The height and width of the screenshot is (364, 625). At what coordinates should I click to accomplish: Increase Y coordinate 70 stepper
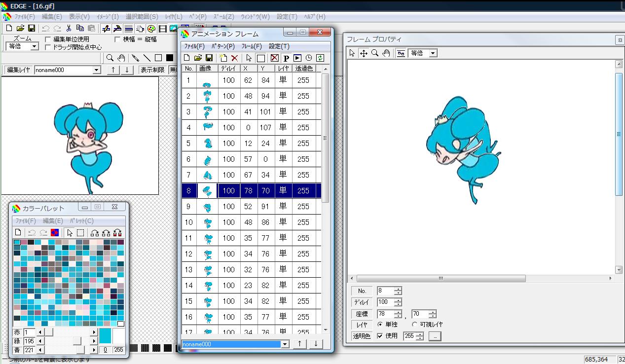[433, 312]
